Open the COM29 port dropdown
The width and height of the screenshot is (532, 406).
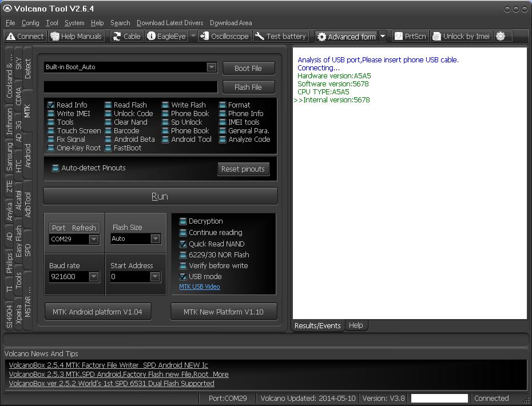(x=94, y=239)
